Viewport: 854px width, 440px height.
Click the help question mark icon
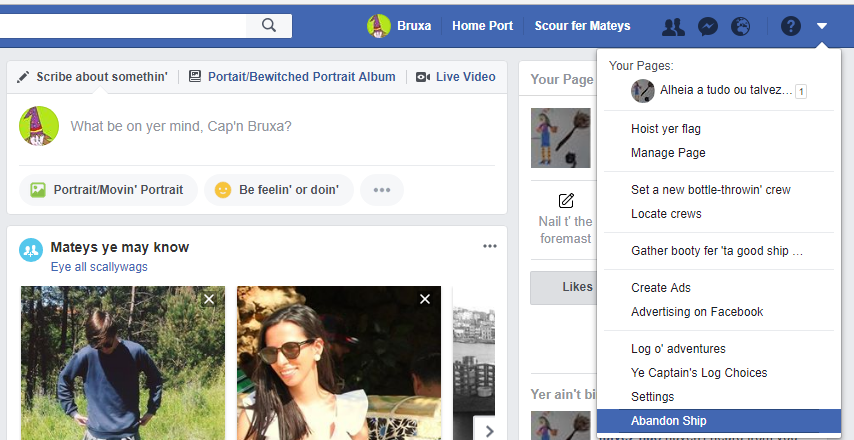pyautogui.click(x=790, y=27)
